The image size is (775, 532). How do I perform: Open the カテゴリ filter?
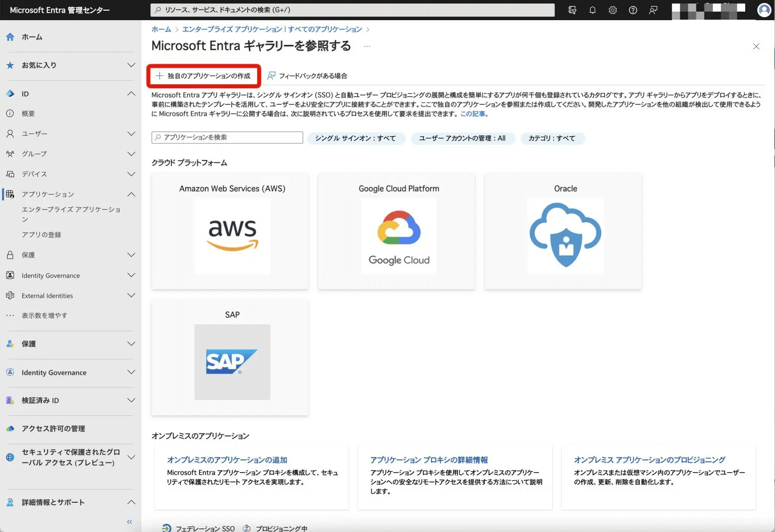(552, 138)
